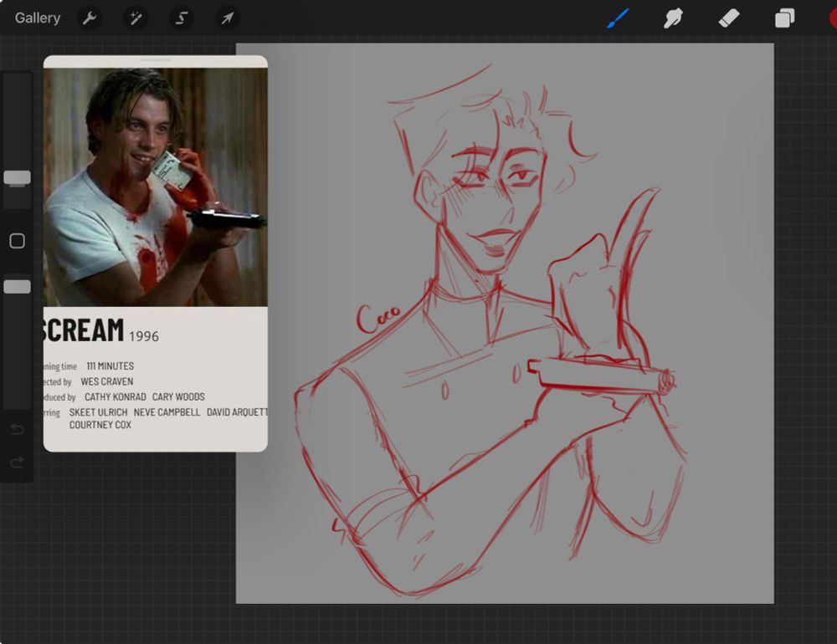
Task: Open the Actions wrench menu
Action: pyautogui.click(x=90, y=18)
